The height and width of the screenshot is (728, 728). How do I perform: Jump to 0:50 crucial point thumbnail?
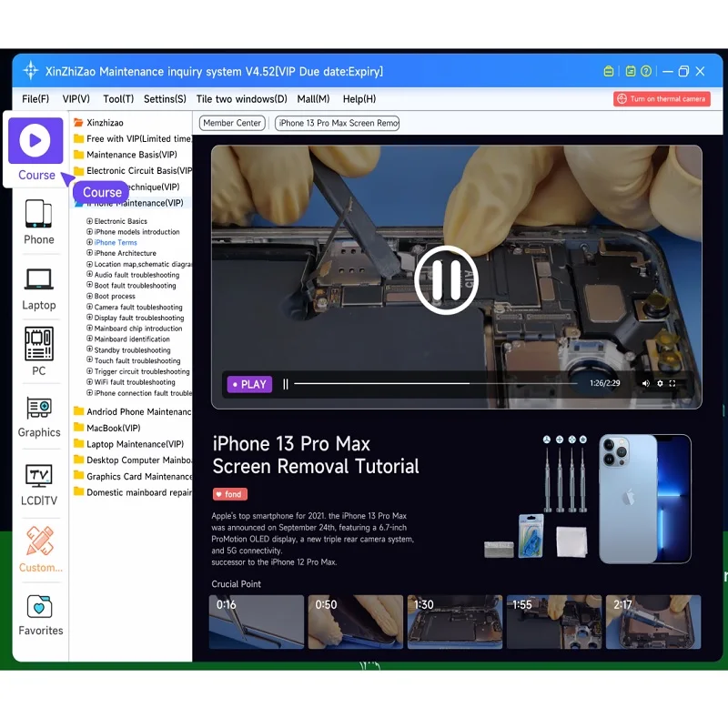pyautogui.click(x=356, y=622)
